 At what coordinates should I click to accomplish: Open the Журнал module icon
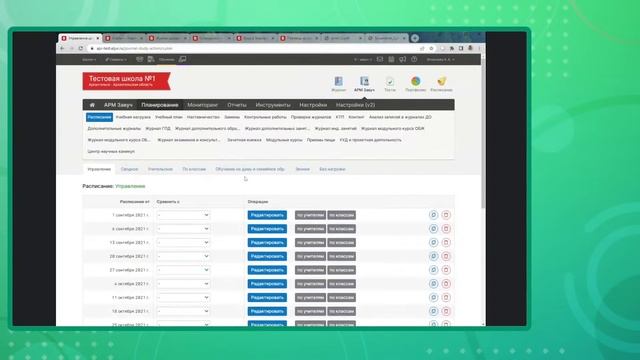pos(338,84)
